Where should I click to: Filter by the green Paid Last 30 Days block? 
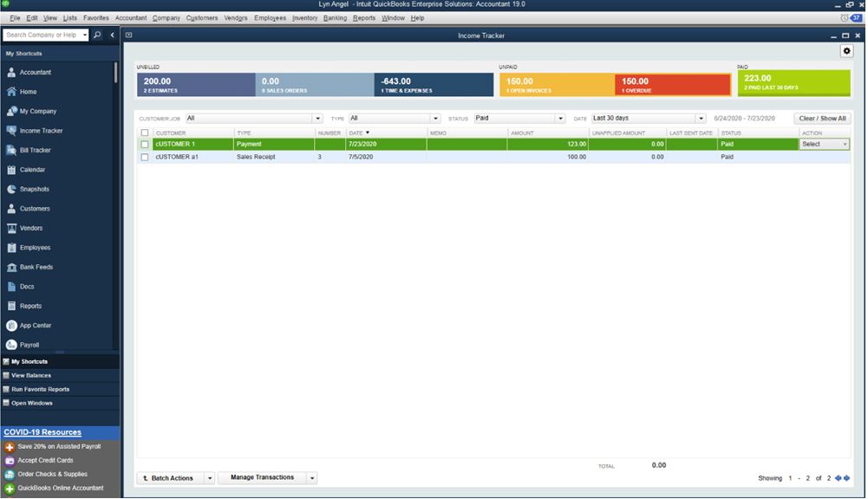(x=793, y=83)
